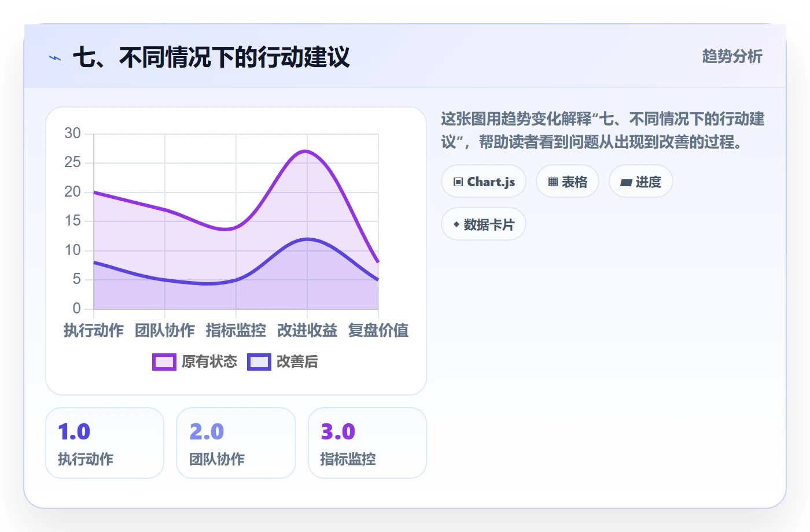810x532 pixels.
Task: Click the heading 七、不同情况下的行动建议
Action: (x=211, y=57)
